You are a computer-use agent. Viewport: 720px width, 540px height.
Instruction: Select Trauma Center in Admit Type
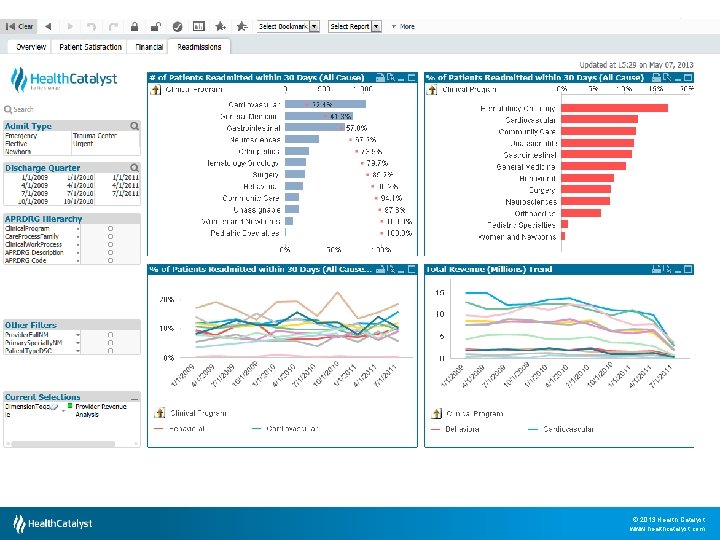pos(95,136)
